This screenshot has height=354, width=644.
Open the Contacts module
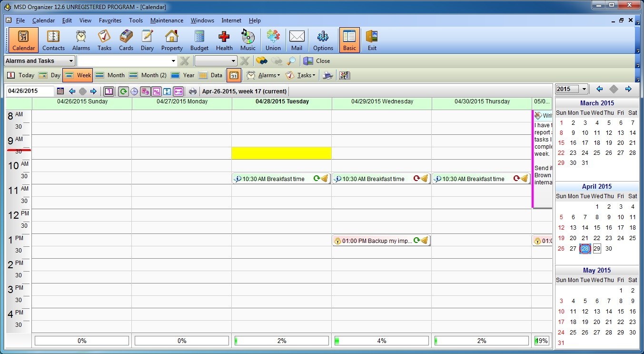tap(53, 40)
